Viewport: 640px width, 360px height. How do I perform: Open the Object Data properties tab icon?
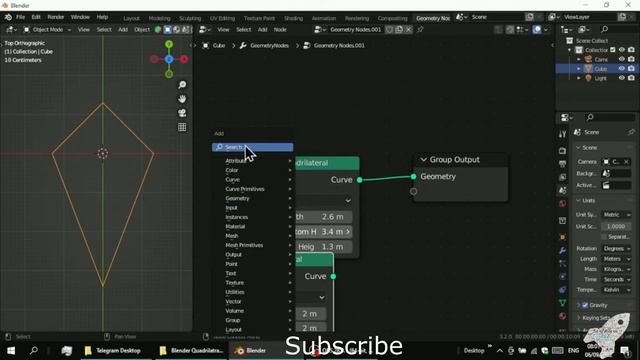pyautogui.click(x=562, y=303)
